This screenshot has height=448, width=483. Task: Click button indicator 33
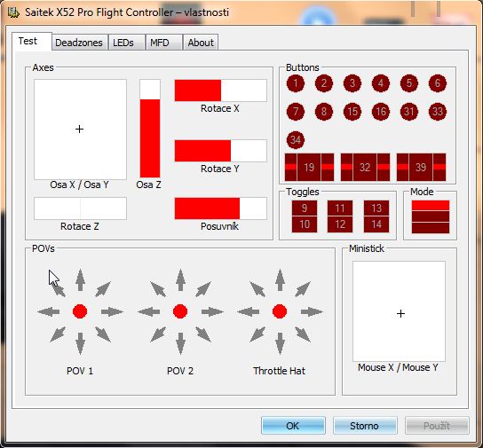(x=438, y=112)
